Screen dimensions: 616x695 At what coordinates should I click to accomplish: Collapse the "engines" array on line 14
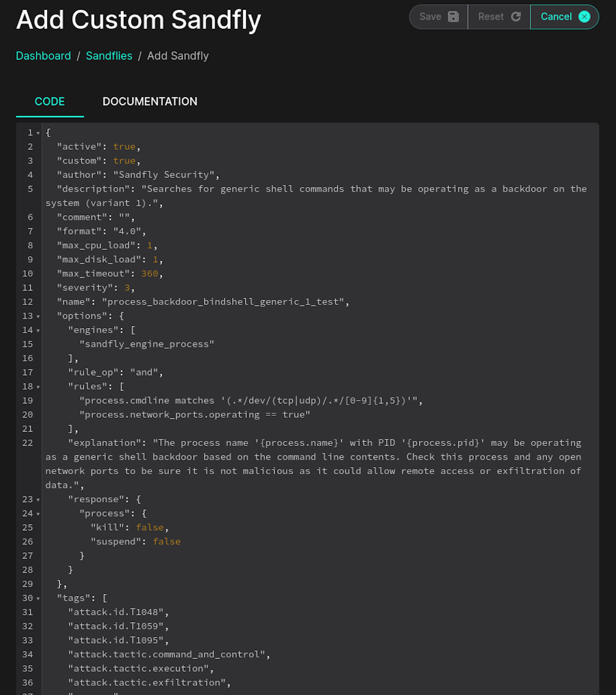(x=38, y=330)
